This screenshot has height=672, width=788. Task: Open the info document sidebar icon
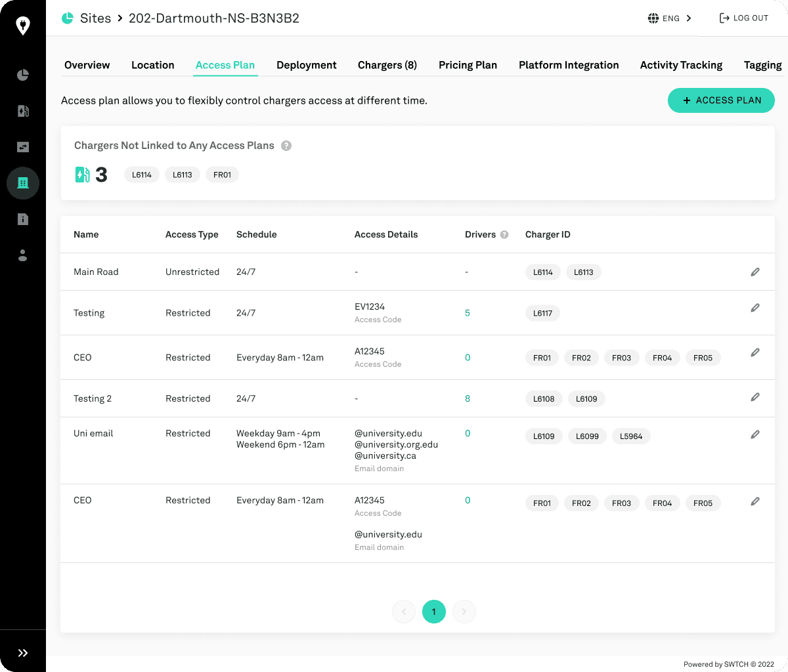[23, 219]
